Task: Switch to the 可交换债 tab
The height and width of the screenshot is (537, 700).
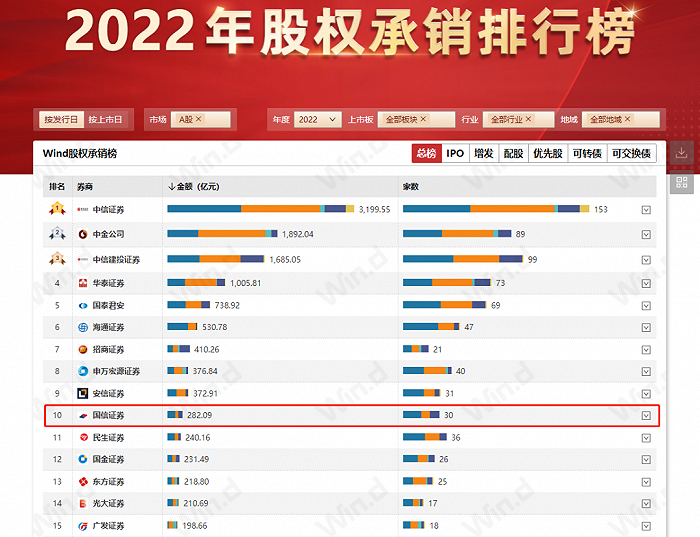Action: tap(631, 154)
